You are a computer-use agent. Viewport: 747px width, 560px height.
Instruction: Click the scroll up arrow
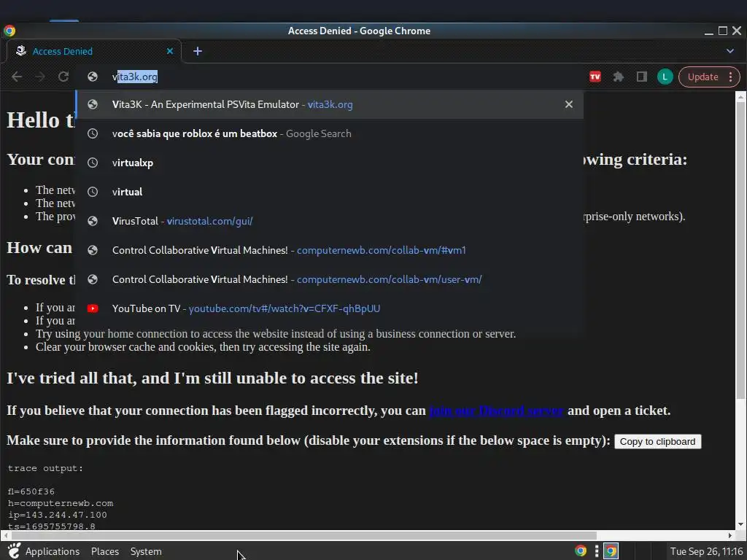tap(740, 97)
